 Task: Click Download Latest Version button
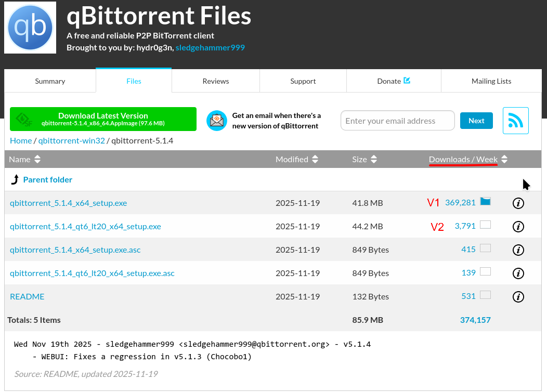click(x=103, y=119)
